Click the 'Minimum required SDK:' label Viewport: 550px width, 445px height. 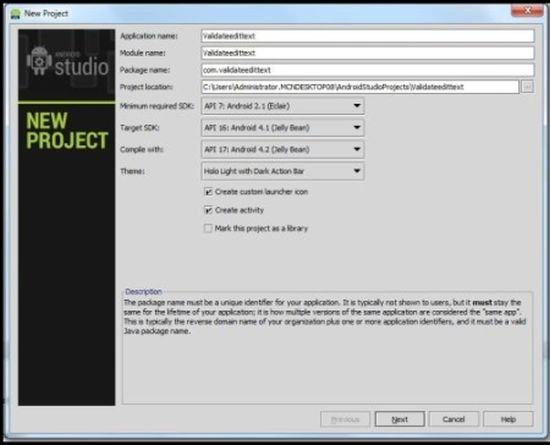click(x=157, y=106)
